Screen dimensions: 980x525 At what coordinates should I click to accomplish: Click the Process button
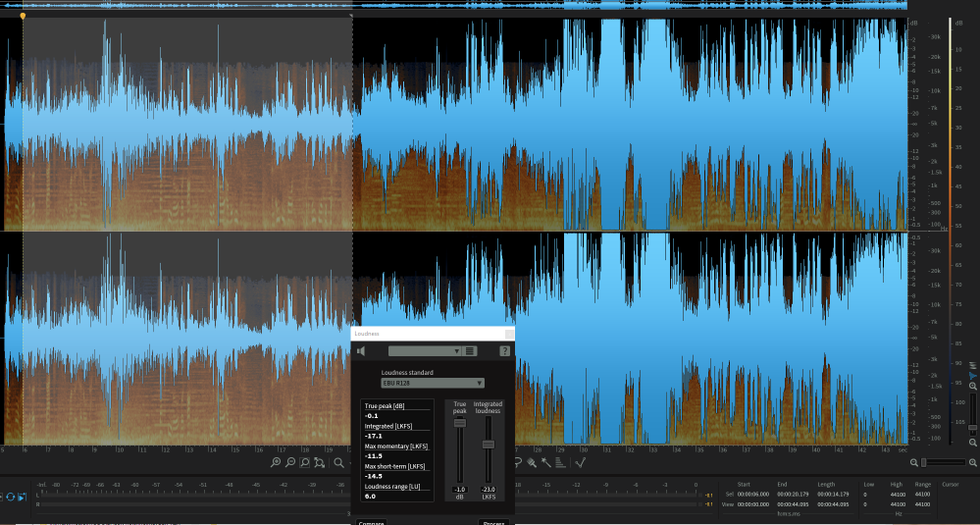point(493,522)
